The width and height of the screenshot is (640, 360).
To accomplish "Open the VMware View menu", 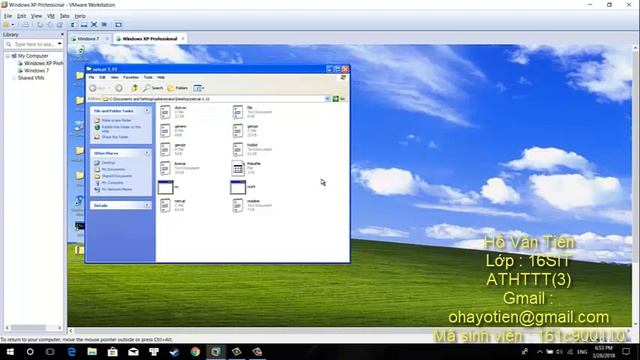I will tap(36, 16).
